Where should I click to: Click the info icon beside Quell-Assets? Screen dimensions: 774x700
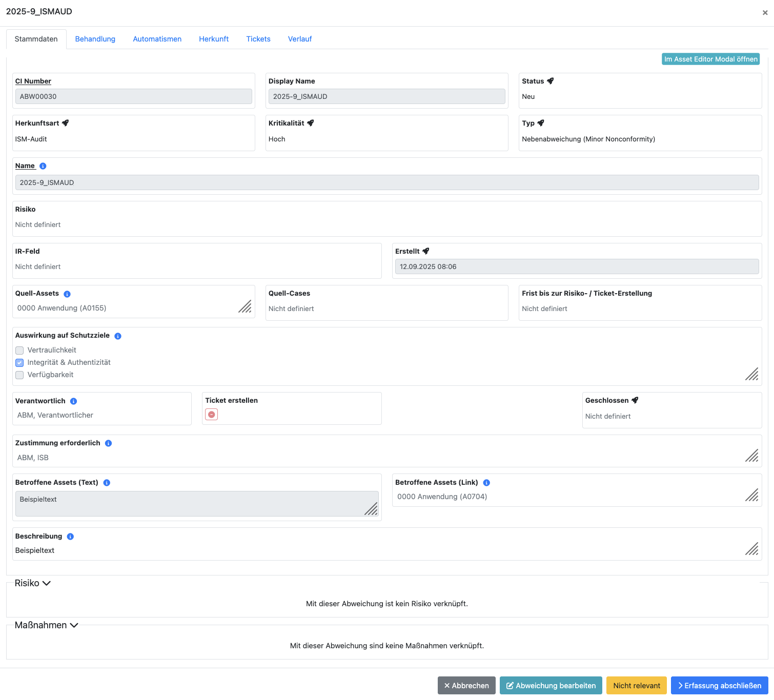point(67,294)
